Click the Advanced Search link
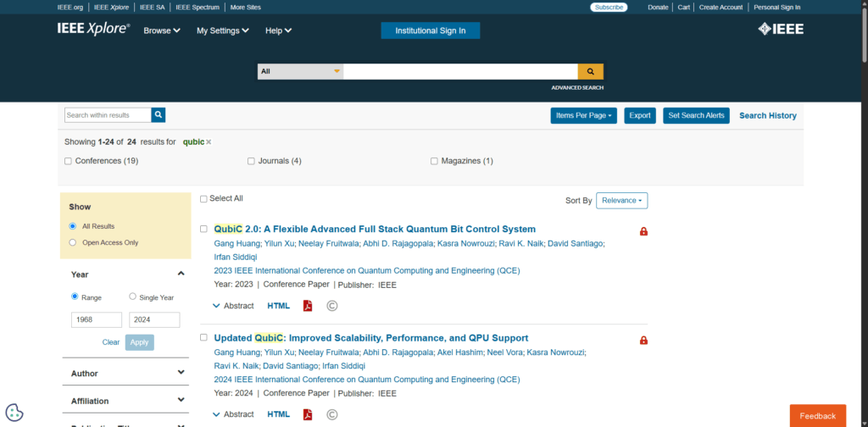 pos(577,88)
